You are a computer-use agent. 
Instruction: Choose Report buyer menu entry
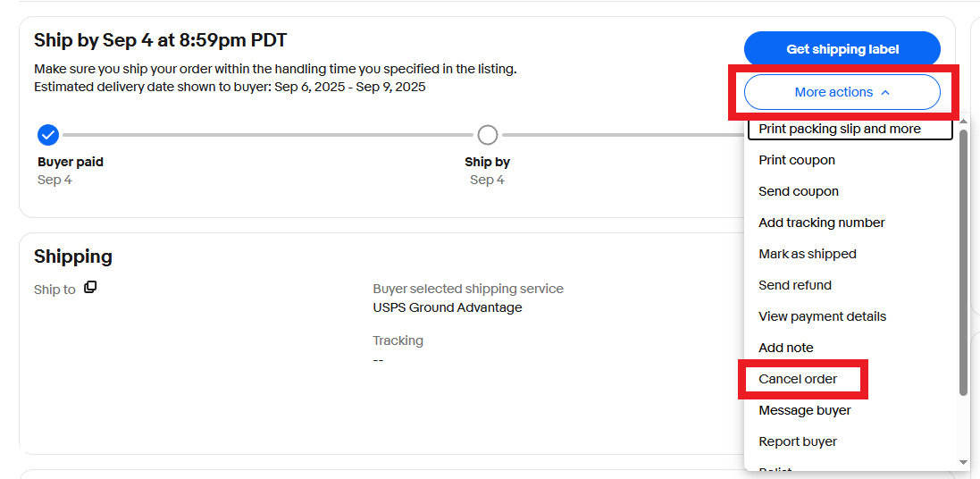click(x=798, y=441)
